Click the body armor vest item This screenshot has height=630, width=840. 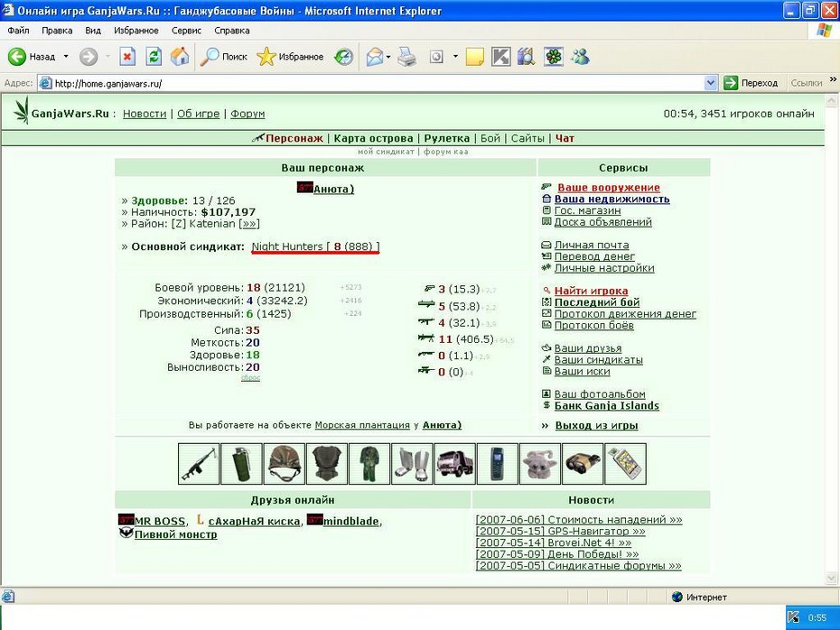click(327, 464)
